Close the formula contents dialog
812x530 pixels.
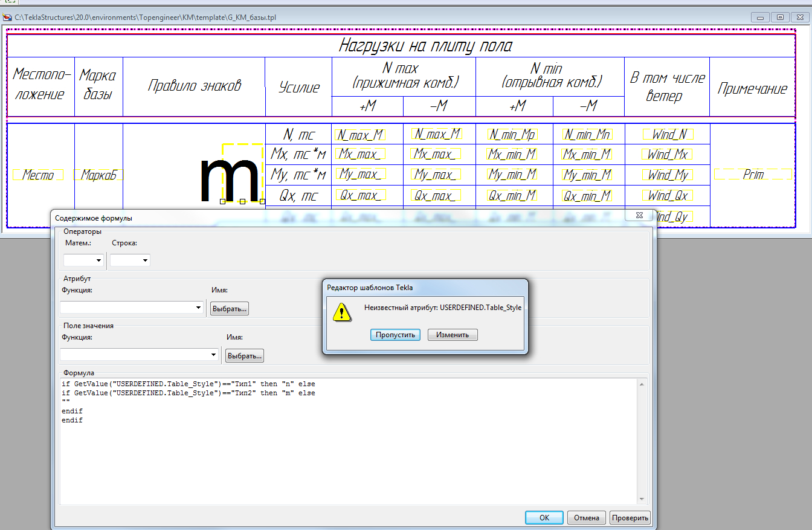click(638, 215)
